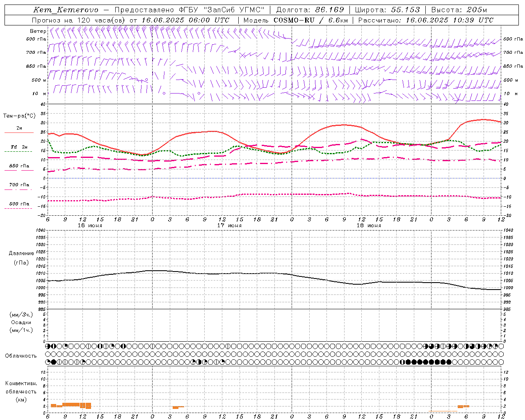Click solid line sample under '2м' legend
The height and width of the screenshot is (420, 525).
coord(19,132)
